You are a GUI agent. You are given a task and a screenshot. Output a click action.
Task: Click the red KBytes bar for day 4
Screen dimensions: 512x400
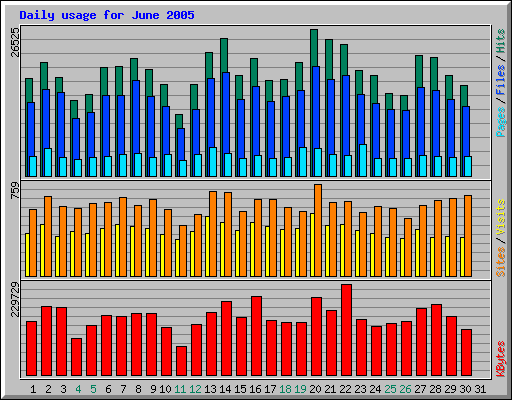[76, 357]
